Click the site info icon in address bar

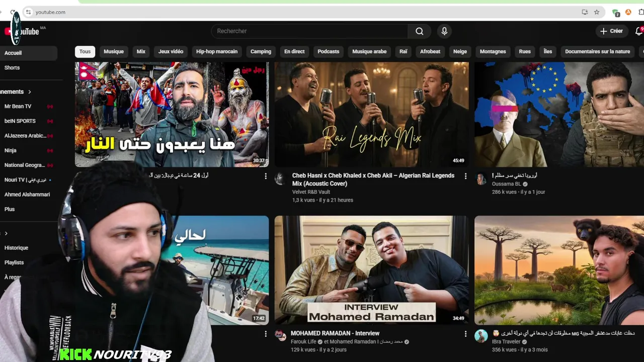tap(29, 12)
